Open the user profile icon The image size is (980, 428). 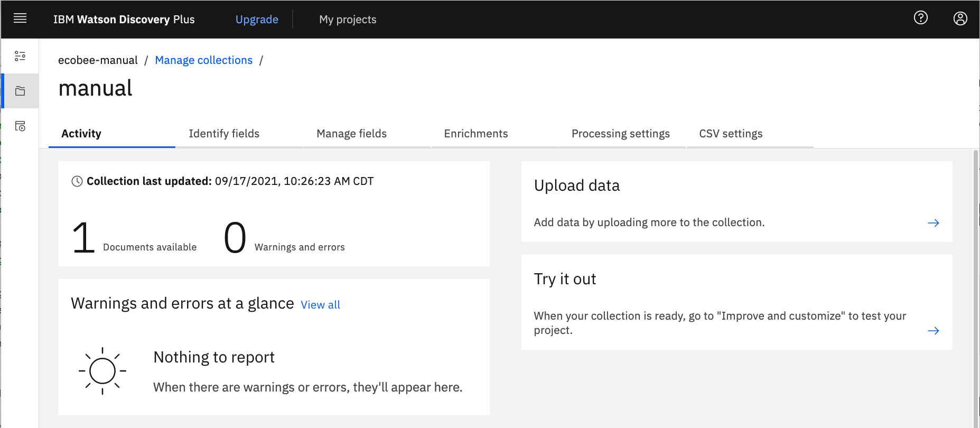[x=960, y=18]
